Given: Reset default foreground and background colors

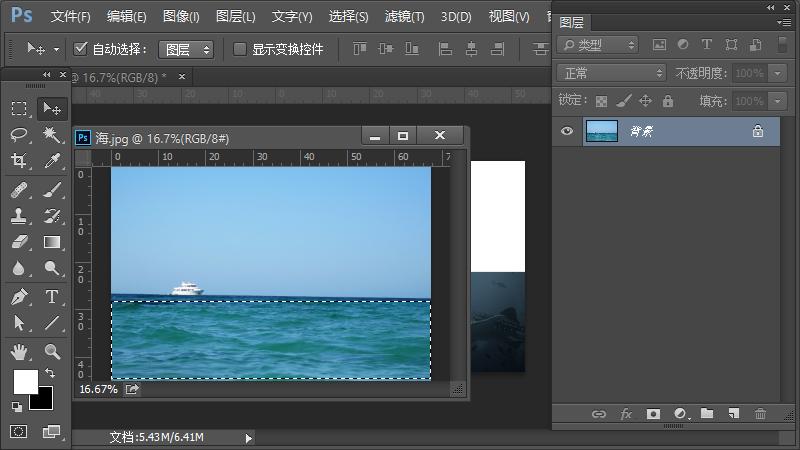Looking at the screenshot, I should (x=17, y=407).
